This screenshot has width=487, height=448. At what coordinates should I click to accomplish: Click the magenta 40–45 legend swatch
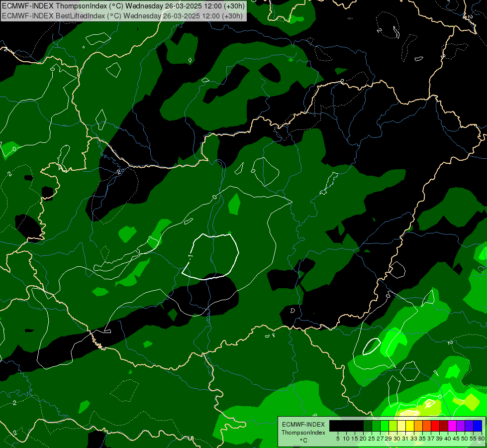452,426
